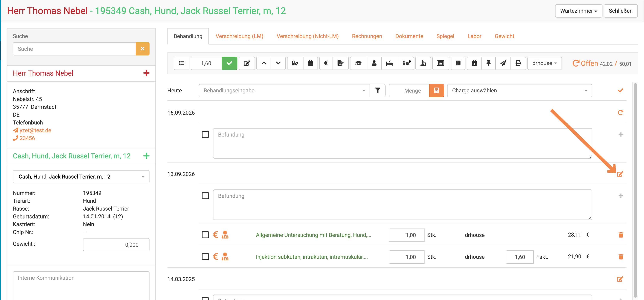Open the orange calculator next to Menge
Screen dimensions: 644x300
point(436,91)
